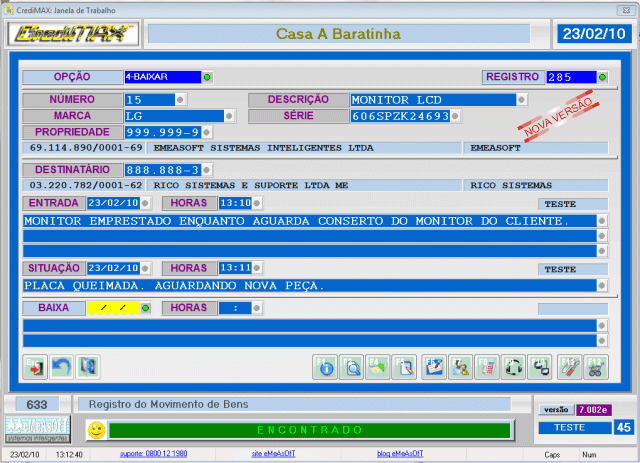Click the F1 info icon button
This screenshot has height=463, width=640.
click(x=325, y=367)
